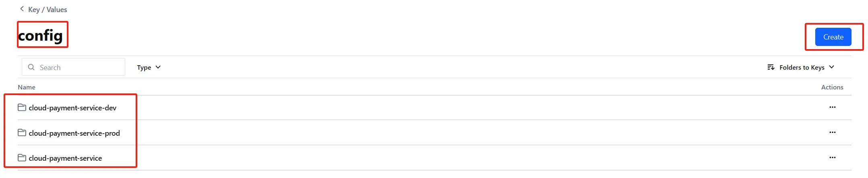Click the sort icon beside Folders to Keys

[771, 67]
